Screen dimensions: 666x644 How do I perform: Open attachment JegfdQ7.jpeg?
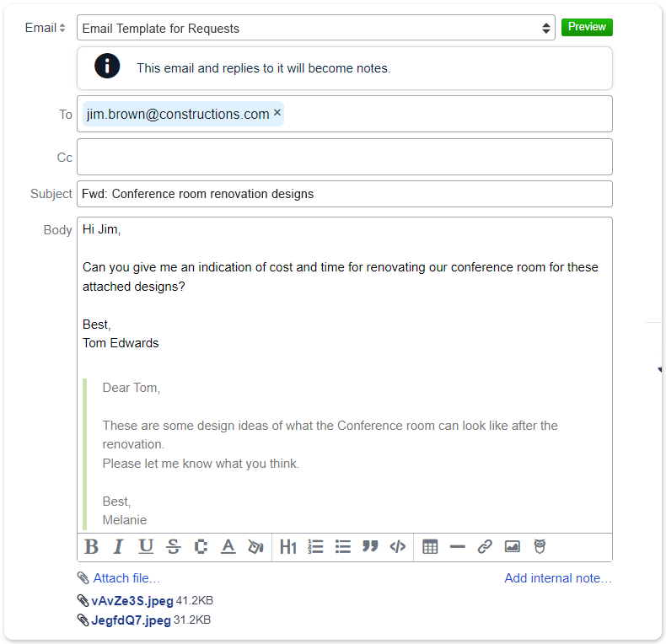pyautogui.click(x=131, y=620)
